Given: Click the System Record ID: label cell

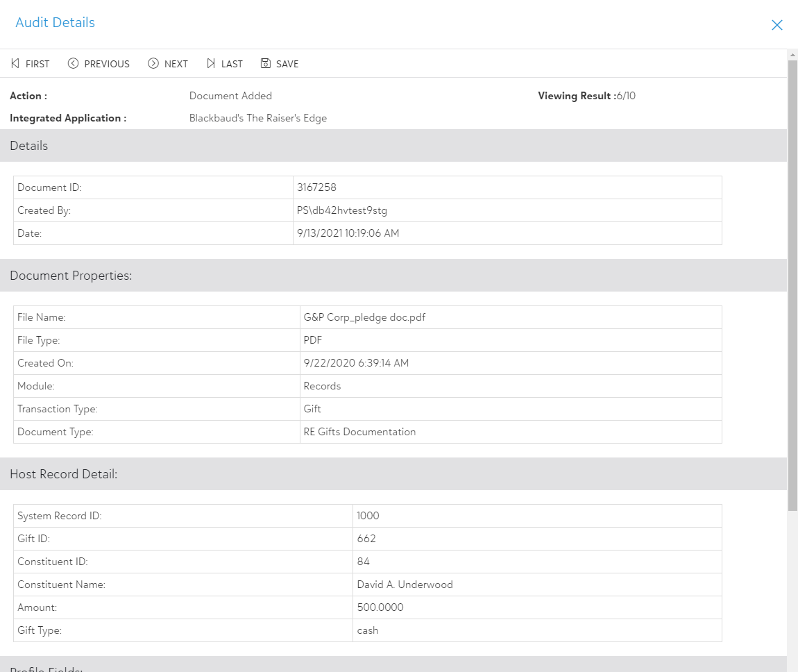Looking at the screenshot, I should [183, 516].
